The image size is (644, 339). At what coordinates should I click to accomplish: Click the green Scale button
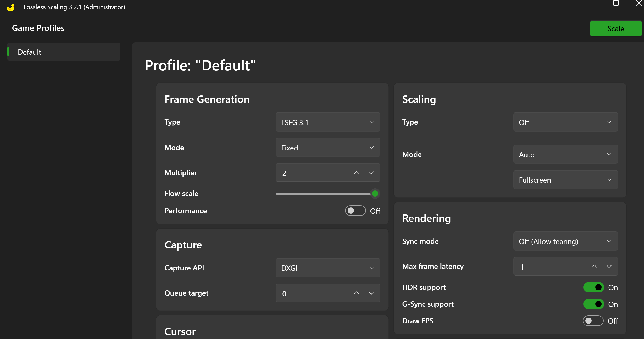616,29
